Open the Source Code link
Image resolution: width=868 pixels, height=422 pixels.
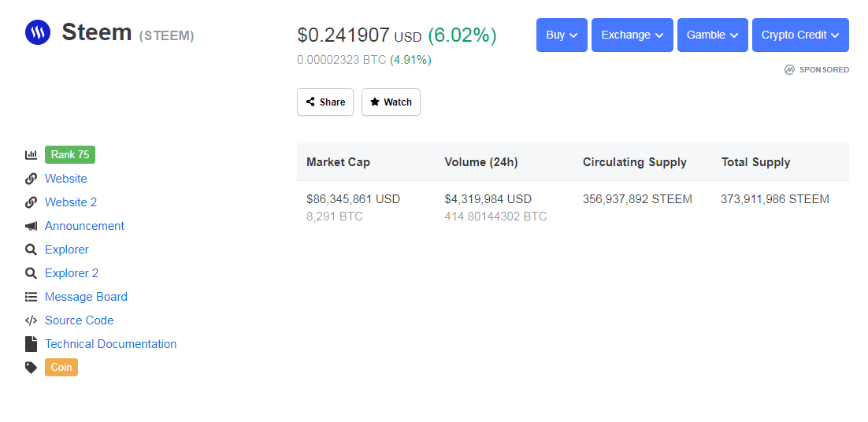[80, 320]
